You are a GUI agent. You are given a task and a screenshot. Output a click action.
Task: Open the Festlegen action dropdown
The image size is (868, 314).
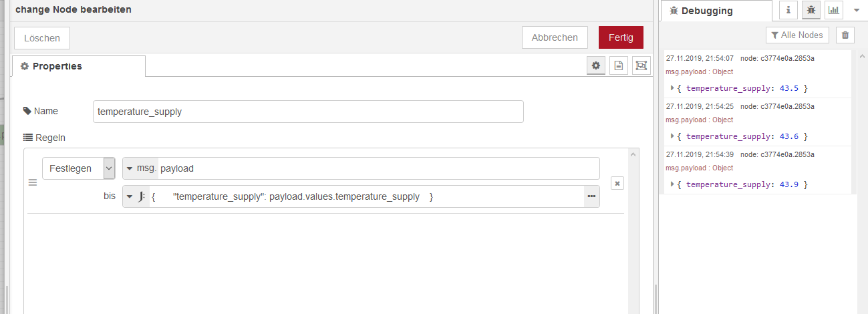79,168
